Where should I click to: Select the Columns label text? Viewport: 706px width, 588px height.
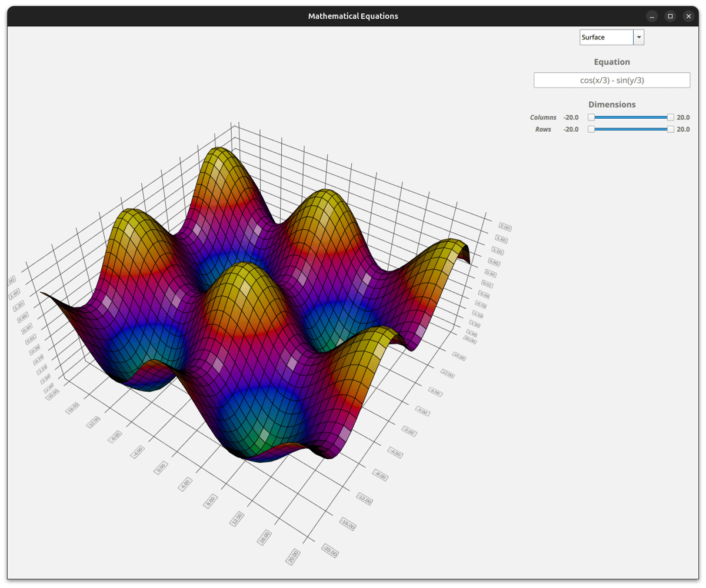coord(543,118)
